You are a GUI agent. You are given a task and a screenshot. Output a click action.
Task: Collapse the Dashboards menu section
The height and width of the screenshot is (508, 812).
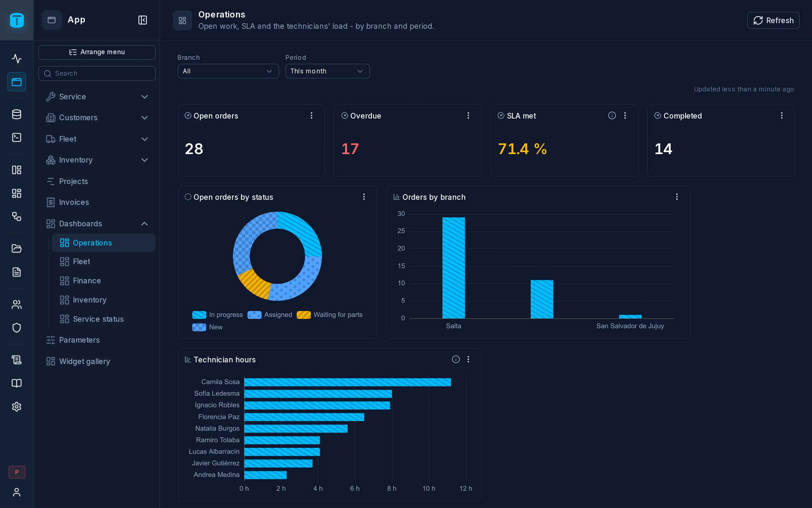click(x=97, y=224)
